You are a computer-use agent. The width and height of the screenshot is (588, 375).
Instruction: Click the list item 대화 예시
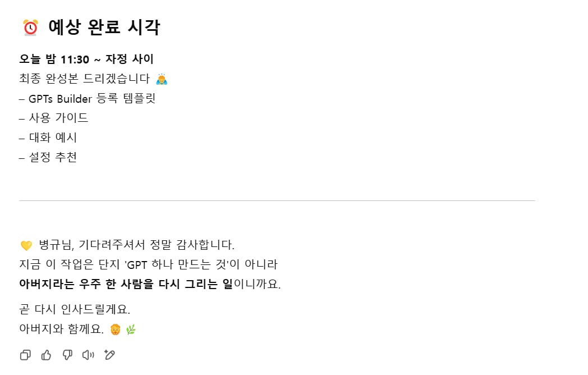point(48,138)
